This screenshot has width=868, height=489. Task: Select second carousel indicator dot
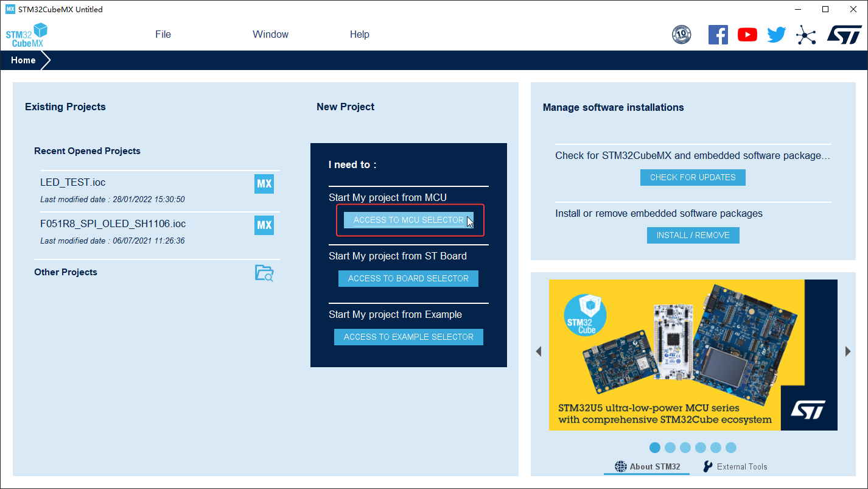[670, 448]
